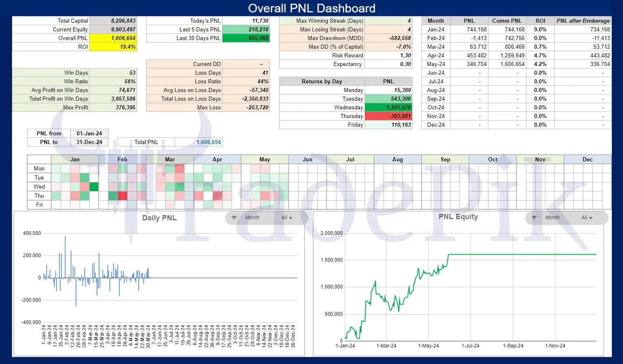Click the green Last 30 Days PNL value
The width and height of the screenshot is (623, 364).
(x=246, y=38)
